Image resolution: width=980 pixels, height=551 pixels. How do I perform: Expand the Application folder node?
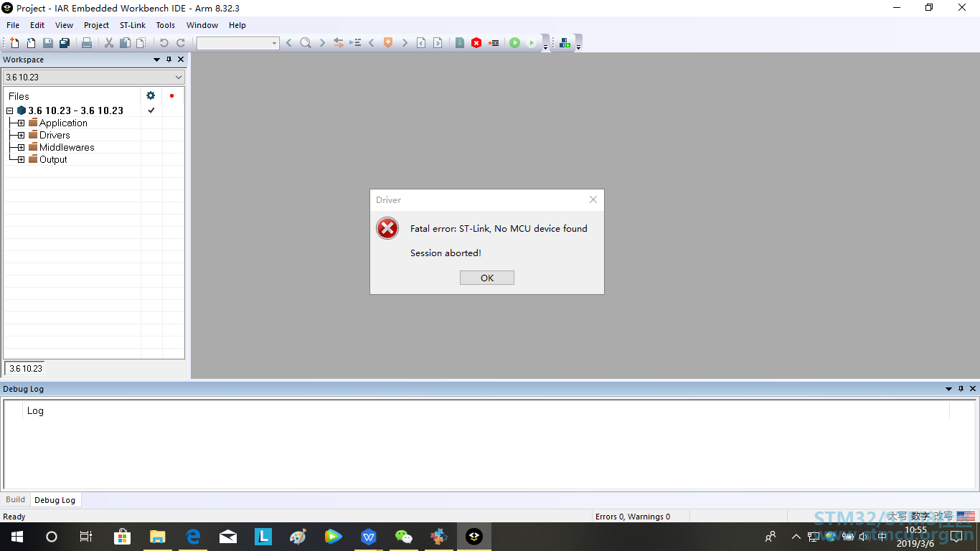pyautogui.click(x=21, y=123)
